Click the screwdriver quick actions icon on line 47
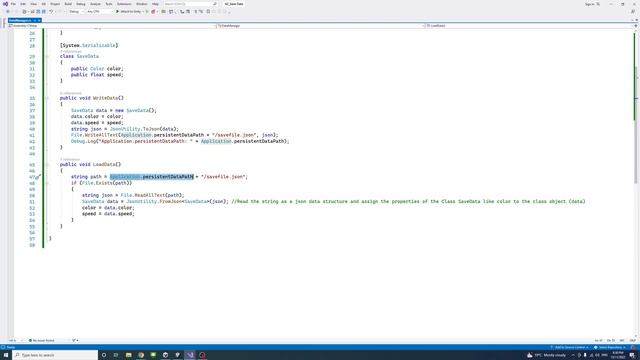The width and height of the screenshot is (640, 360). pyautogui.click(x=38, y=177)
